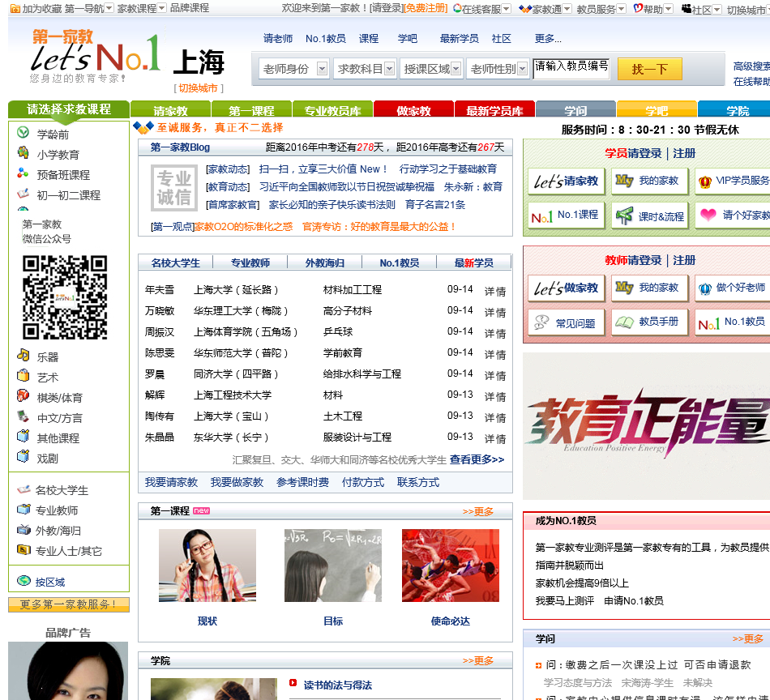Screen dimensions: 770x700
Task: Click 详情 for 年夫雪 row
Action: pos(495,291)
